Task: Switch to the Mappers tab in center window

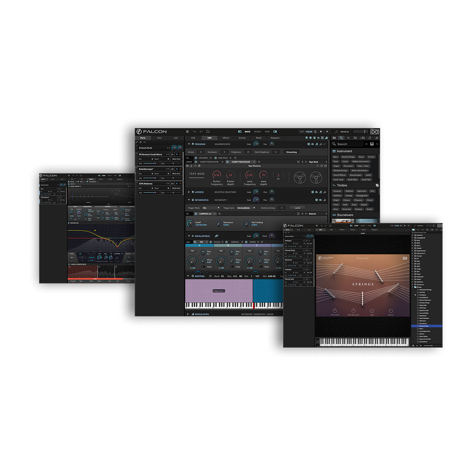Action: (x=275, y=138)
